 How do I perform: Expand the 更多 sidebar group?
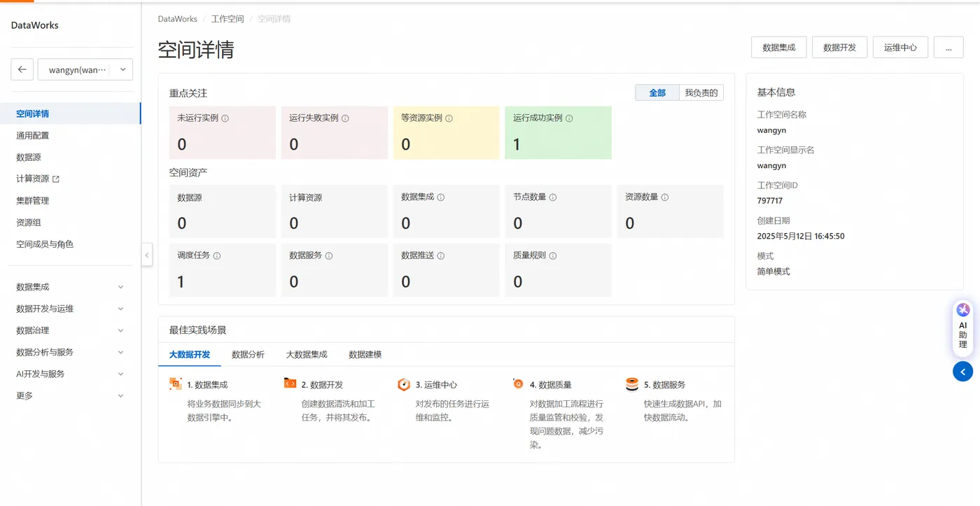pyautogui.click(x=70, y=395)
